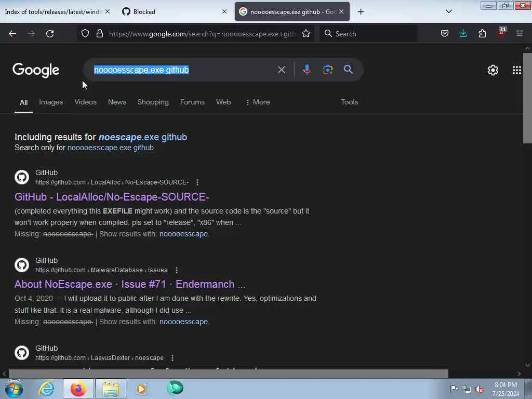Open the extension icon with badge 31

click(x=501, y=33)
